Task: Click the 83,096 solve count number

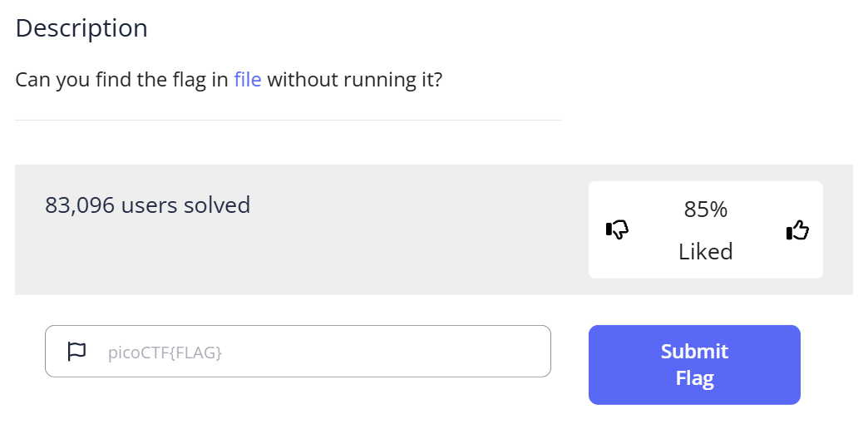Action: 80,205
